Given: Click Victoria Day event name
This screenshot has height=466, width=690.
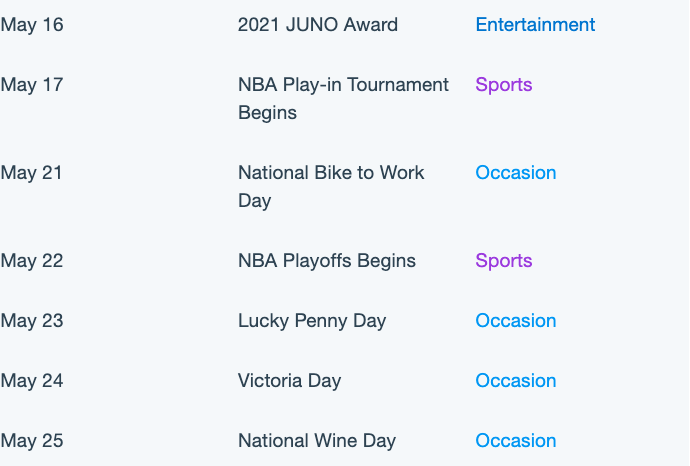Looking at the screenshot, I should 290,381.
